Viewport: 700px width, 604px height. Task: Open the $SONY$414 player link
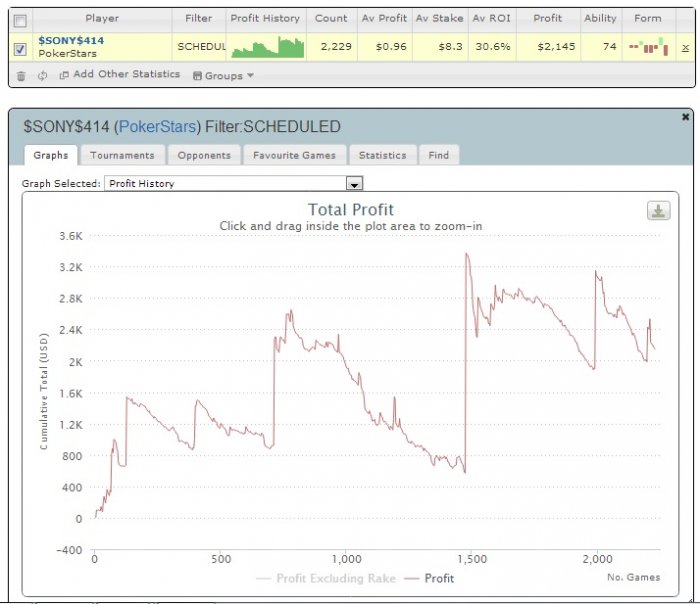click(71, 41)
